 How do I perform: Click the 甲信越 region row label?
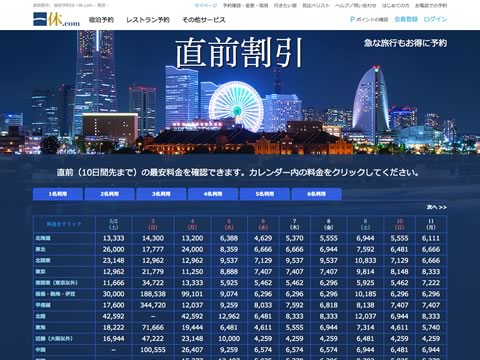click(43, 305)
